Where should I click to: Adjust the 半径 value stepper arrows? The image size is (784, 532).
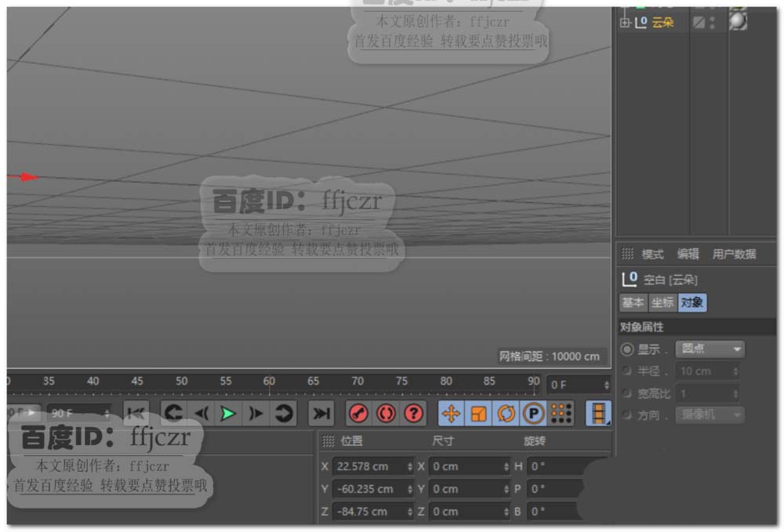(735, 371)
